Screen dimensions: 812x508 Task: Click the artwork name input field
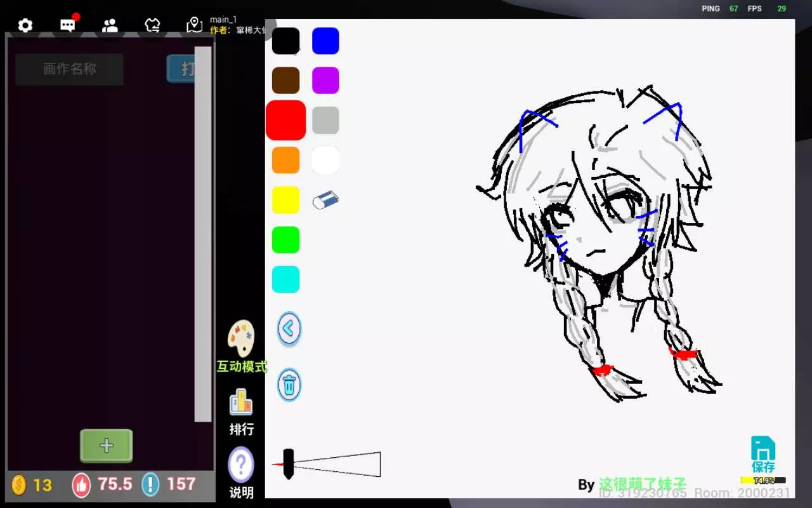69,69
